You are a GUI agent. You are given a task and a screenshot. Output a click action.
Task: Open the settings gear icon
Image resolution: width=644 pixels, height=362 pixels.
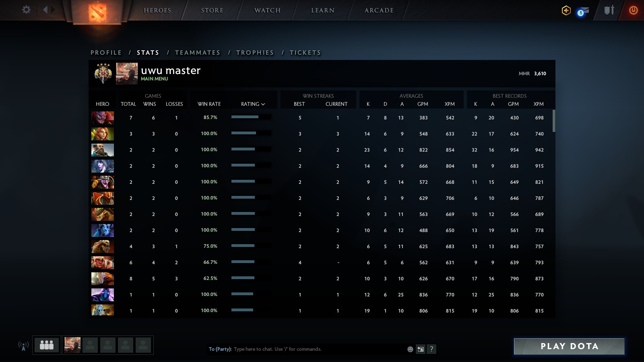[26, 10]
